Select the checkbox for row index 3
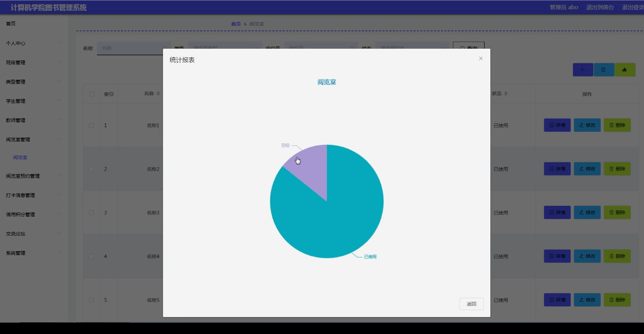Screen dimensions: 644x334 (92, 213)
